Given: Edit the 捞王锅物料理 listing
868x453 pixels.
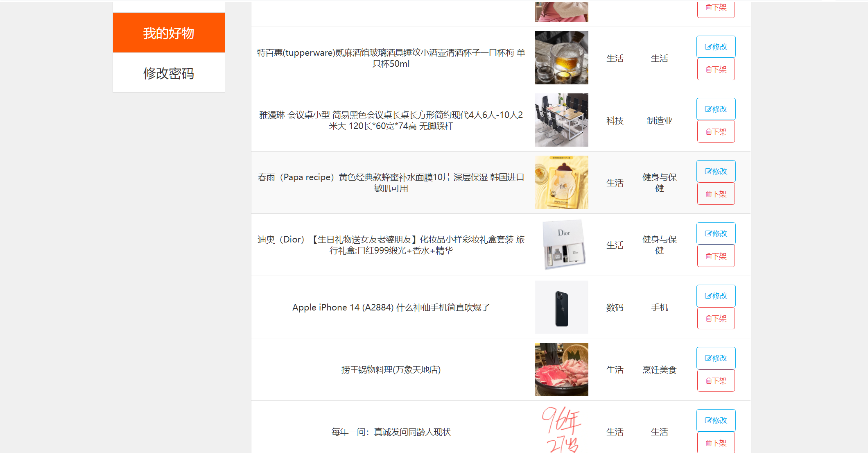Looking at the screenshot, I should [716, 358].
